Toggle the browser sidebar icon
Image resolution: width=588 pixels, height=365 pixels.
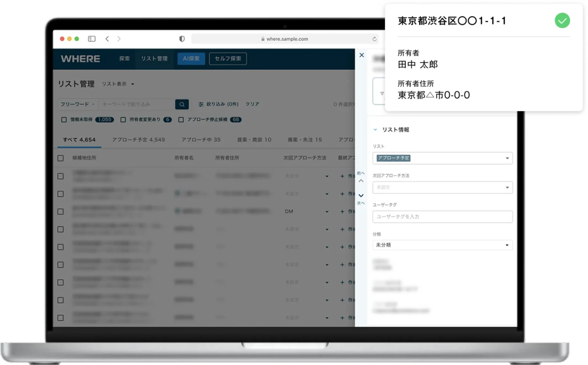pos(92,39)
